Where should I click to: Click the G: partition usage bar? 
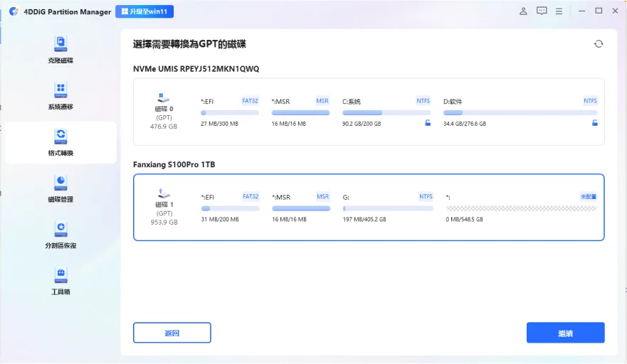click(x=387, y=208)
